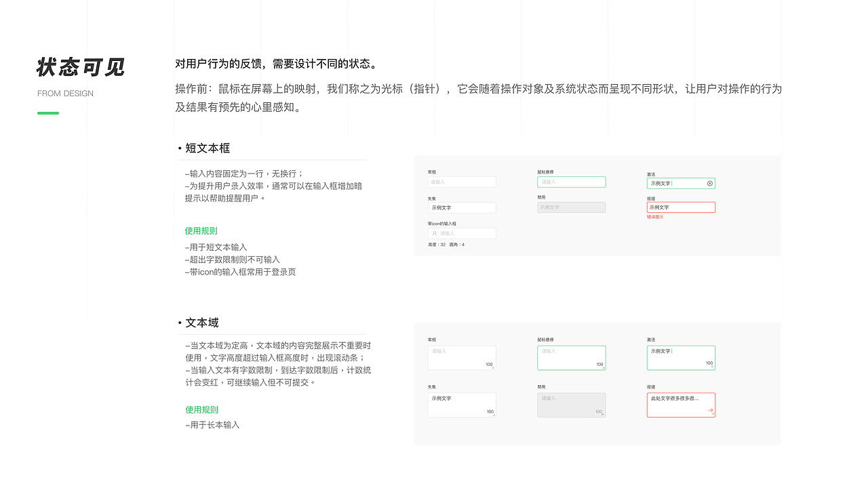Image resolution: width=868 pixels, height=488 pixels.
Task: Click the 文本域 section heading
Action: pos(202,323)
